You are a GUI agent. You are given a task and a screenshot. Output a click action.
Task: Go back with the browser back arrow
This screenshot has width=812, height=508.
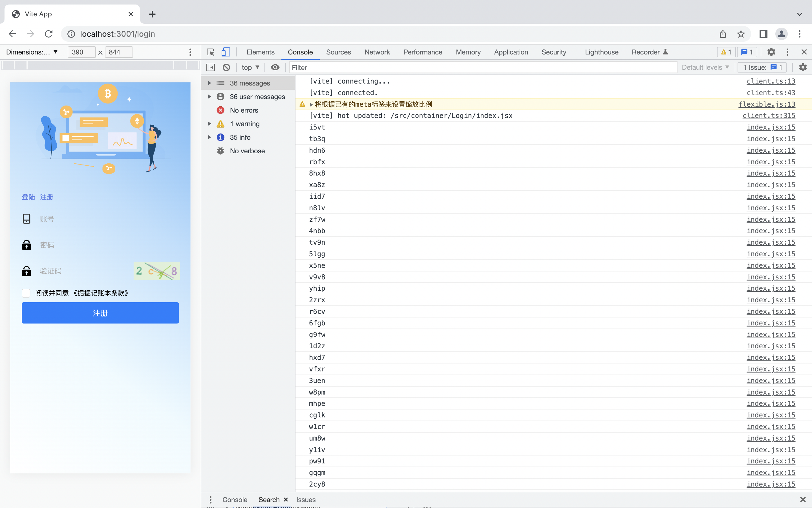(x=12, y=34)
